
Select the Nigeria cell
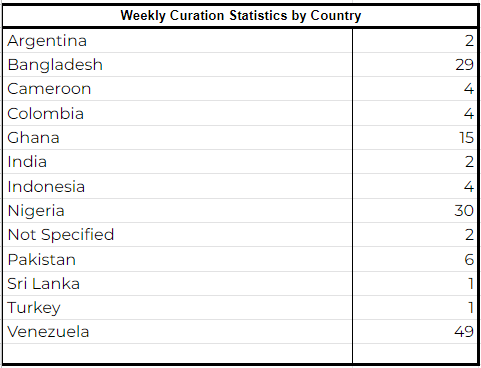pos(178,211)
